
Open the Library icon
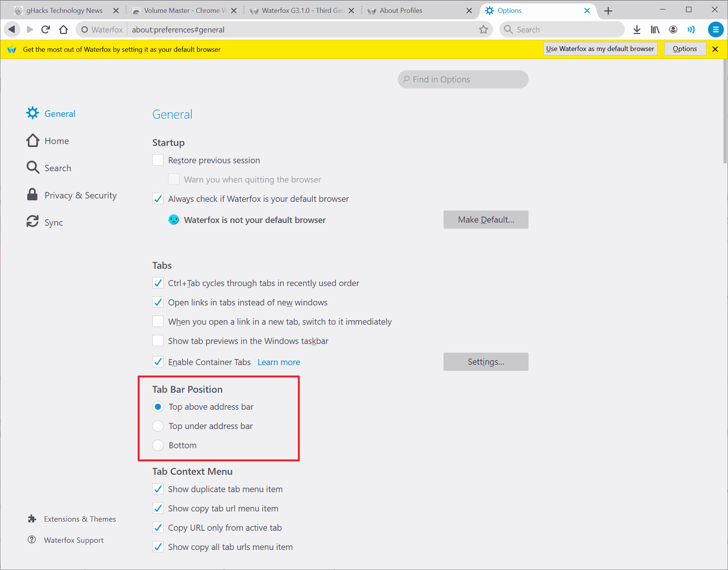pos(655,29)
